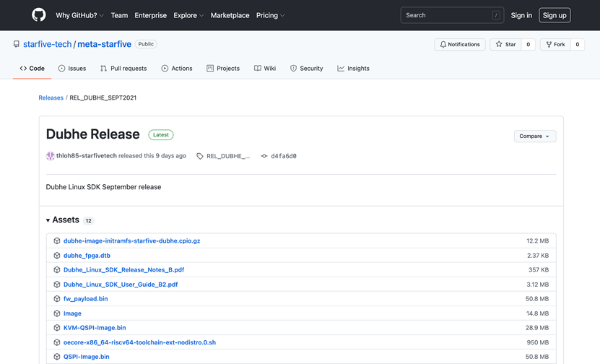This screenshot has width=600, height=364.
Task: Click thloh85-starfivetech avatar image
Action: (x=51, y=156)
